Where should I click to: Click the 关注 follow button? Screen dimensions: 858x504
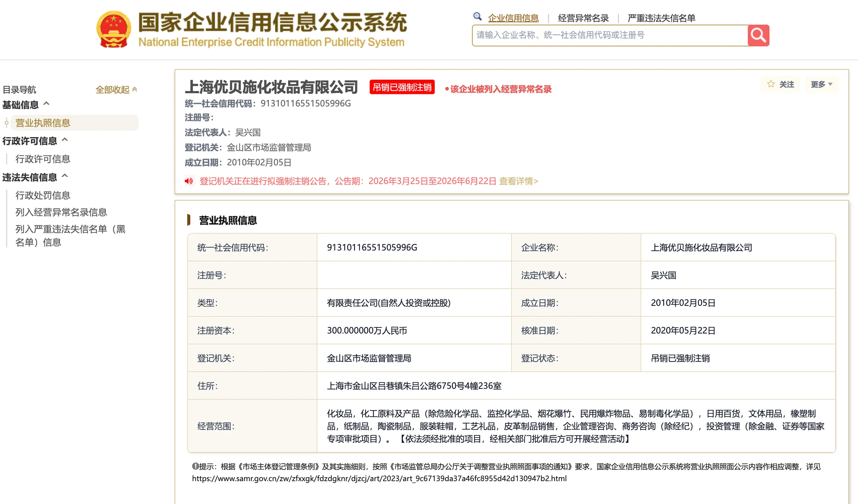781,84
